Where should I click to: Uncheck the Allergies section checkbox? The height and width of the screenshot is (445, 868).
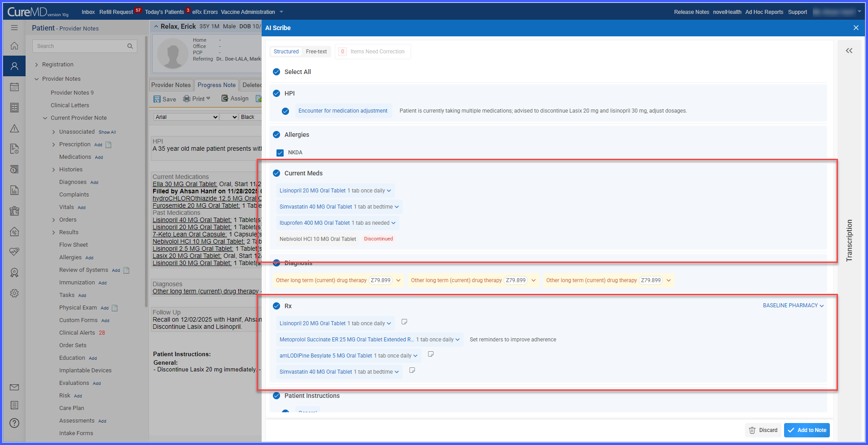pyautogui.click(x=276, y=135)
